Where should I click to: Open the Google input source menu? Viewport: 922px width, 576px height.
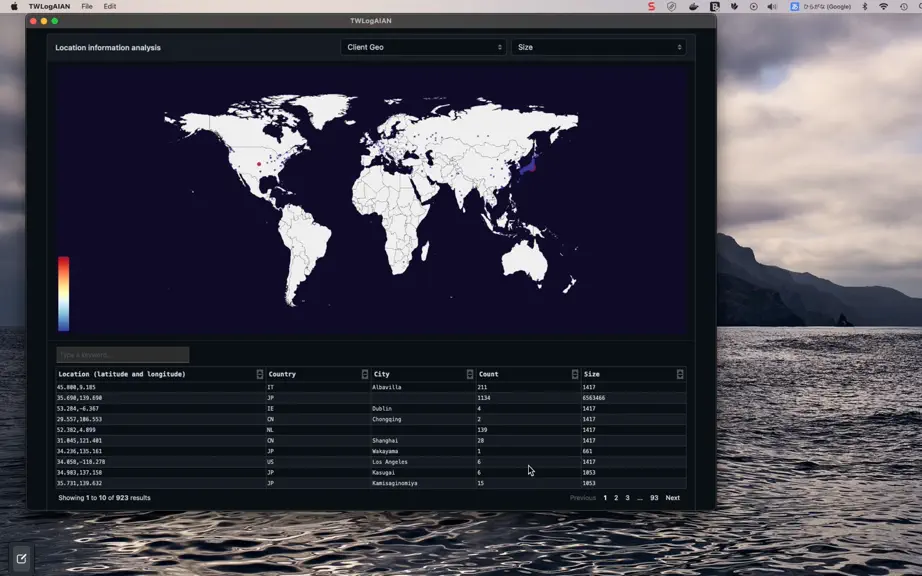click(821, 6)
